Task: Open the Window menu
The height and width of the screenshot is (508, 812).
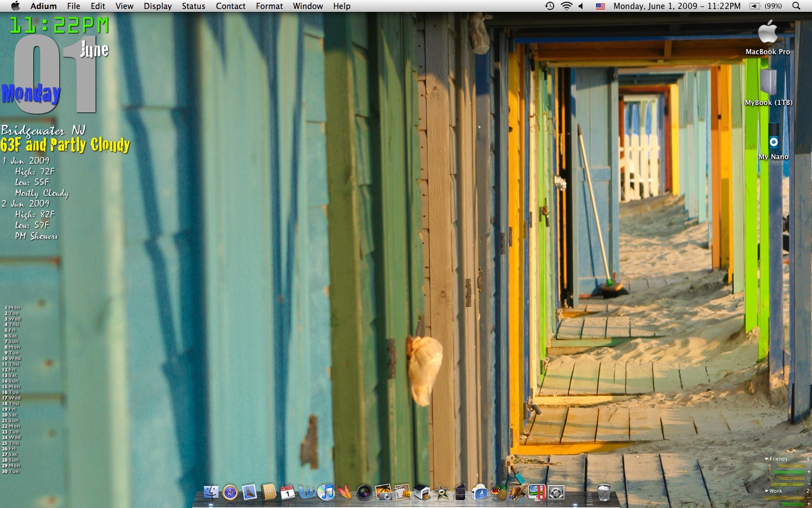Action: pos(308,6)
